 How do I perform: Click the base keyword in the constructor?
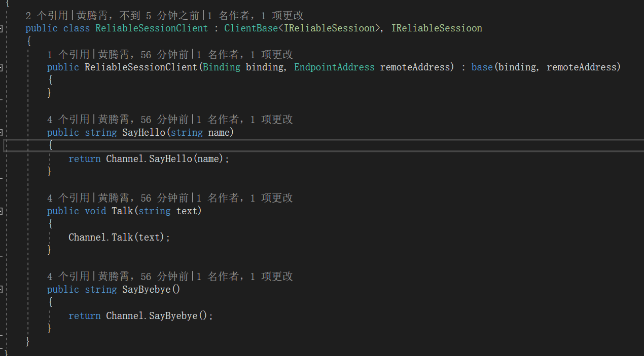point(482,67)
